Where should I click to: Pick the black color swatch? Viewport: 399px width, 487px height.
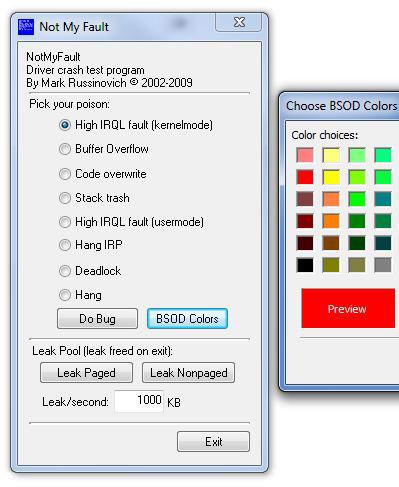click(305, 265)
